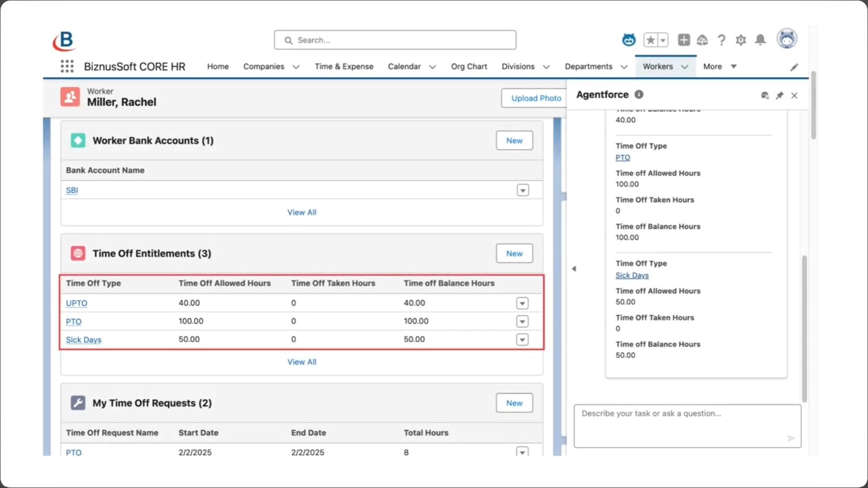Open the user avatar profile menu
The height and width of the screenshot is (488, 868).
[x=787, y=39]
